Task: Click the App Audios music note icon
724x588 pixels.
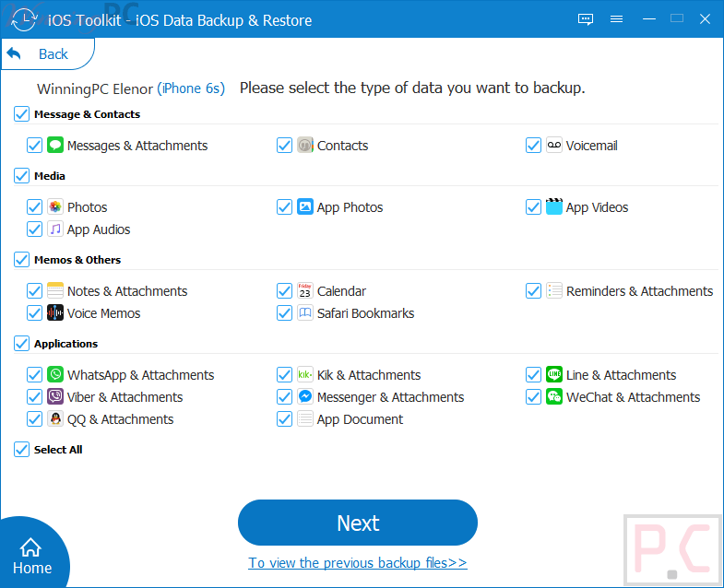Action: pyautogui.click(x=55, y=229)
